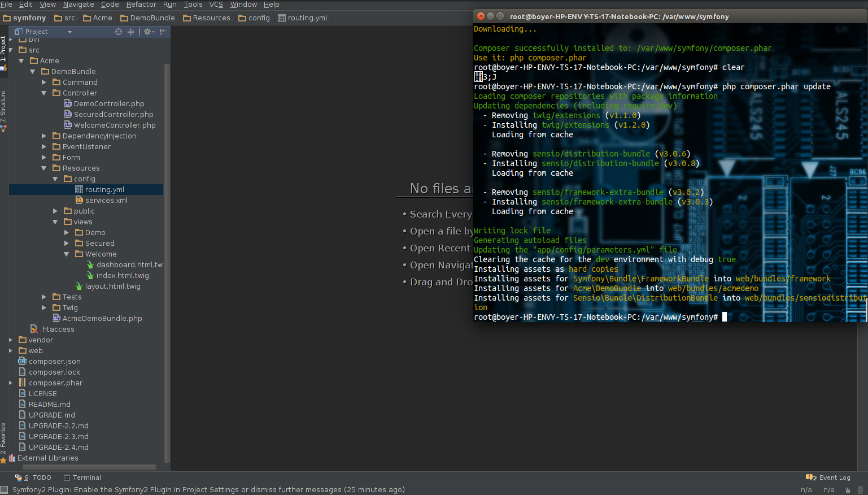
Task: Open the Tools menu
Action: [193, 5]
